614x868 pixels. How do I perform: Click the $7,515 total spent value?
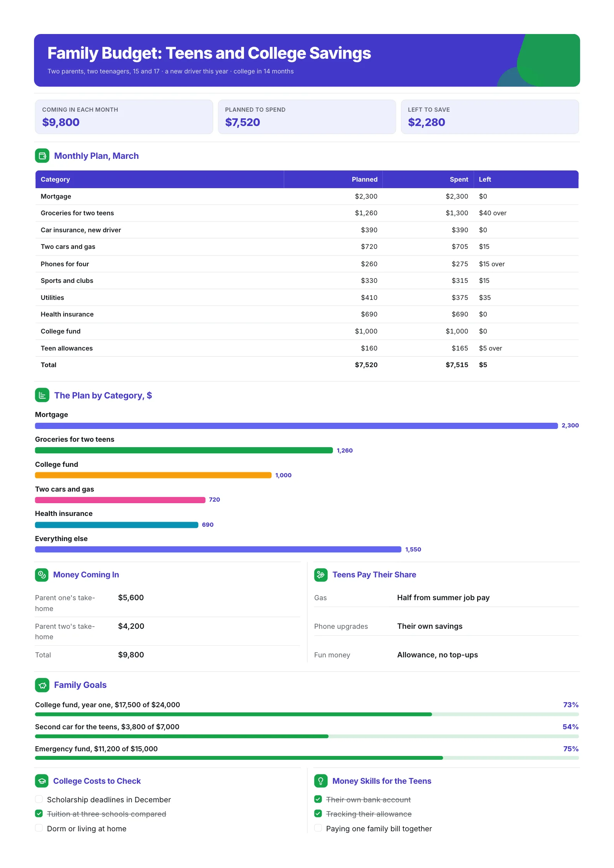[x=457, y=365]
